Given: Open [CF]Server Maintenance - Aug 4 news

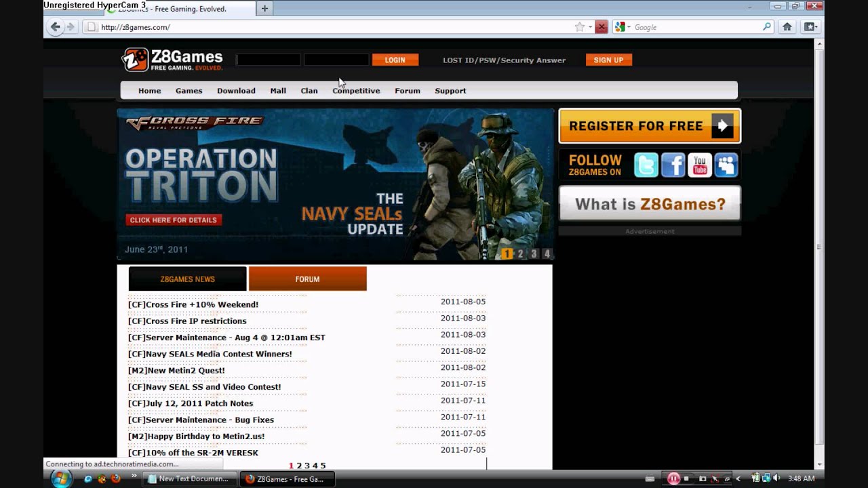Looking at the screenshot, I should point(226,338).
